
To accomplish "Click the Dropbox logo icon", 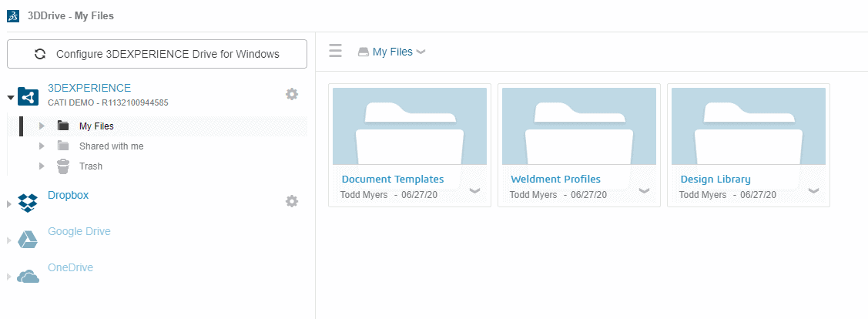I will 28,203.
